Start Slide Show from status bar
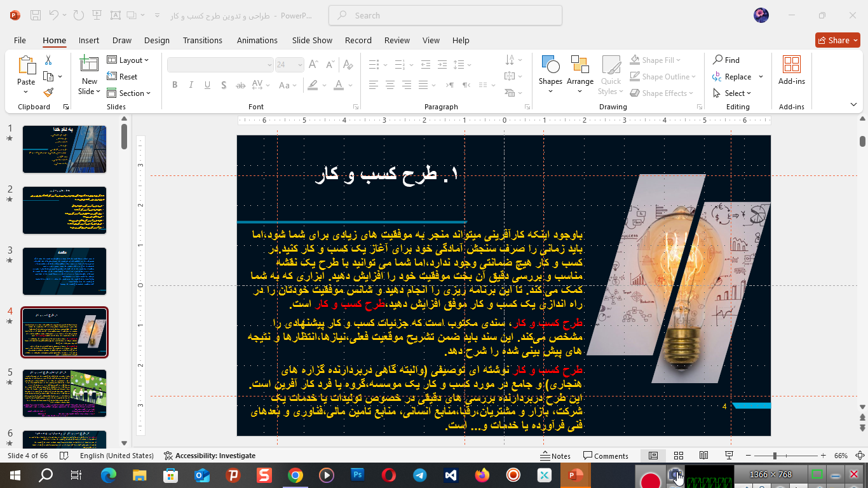This screenshot has height=488, width=868. 729,456
